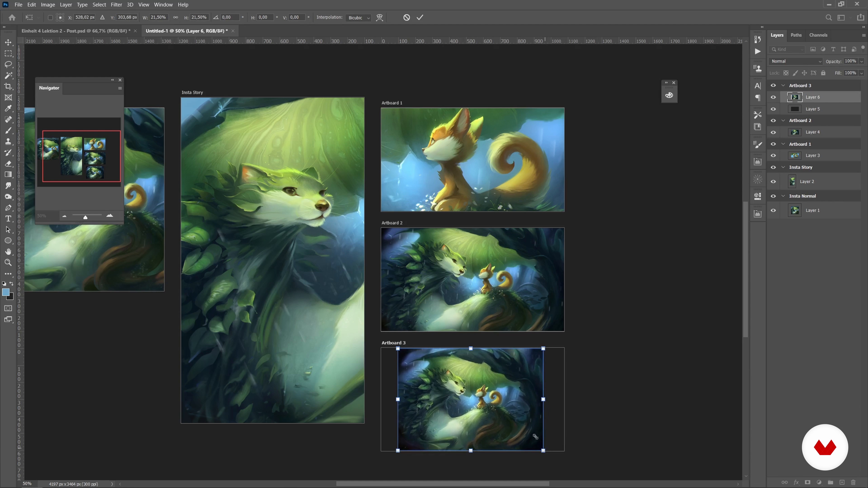Zoom in button in Navigator

tap(109, 216)
